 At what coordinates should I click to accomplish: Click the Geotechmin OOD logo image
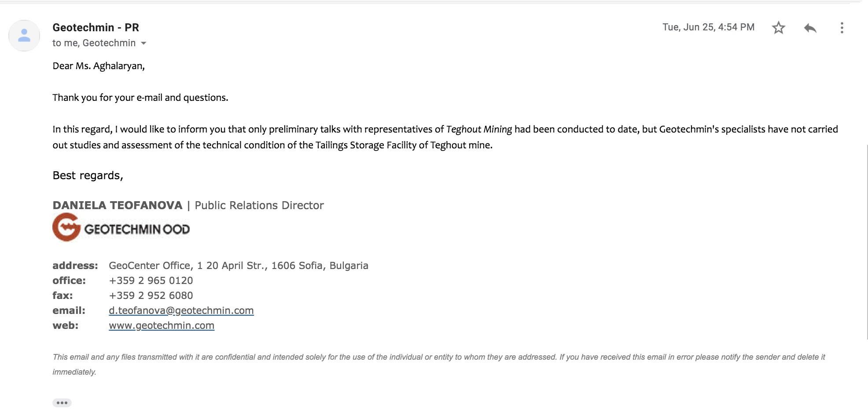[121, 227]
